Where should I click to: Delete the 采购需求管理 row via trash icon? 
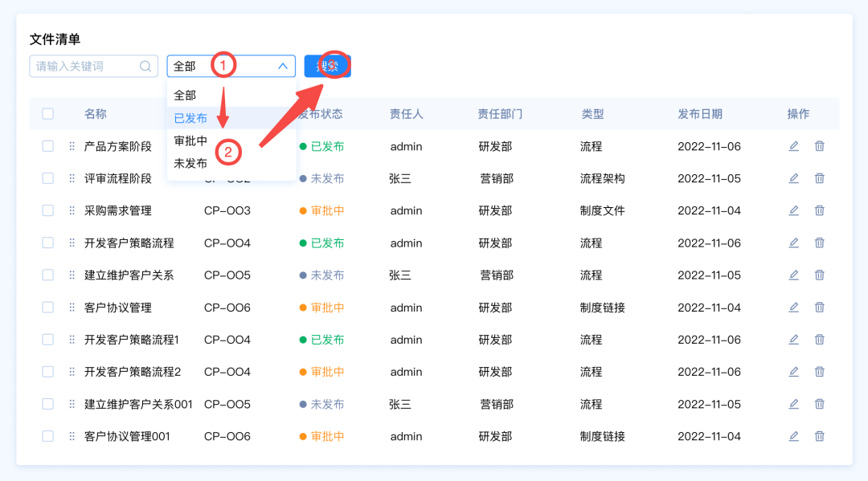coord(819,210)
